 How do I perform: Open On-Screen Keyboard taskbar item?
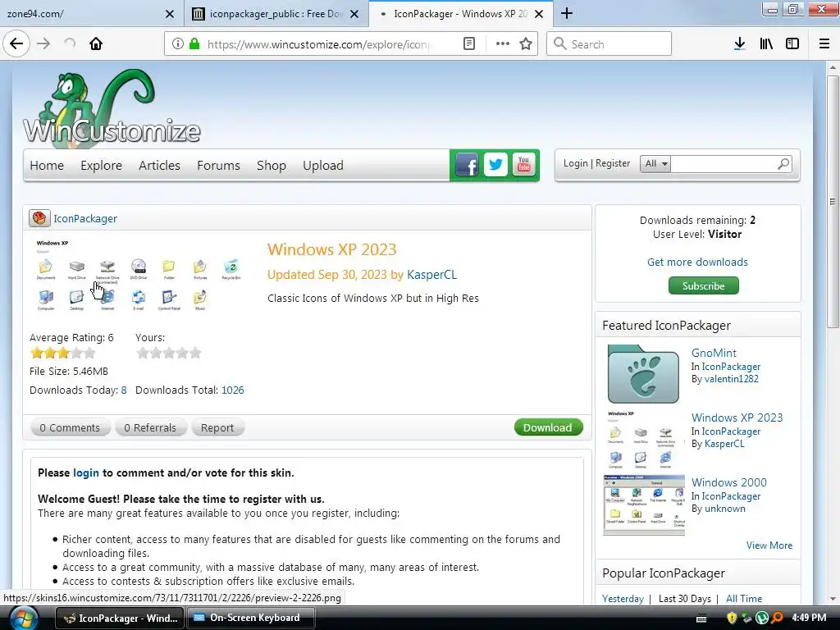tap(251, 618)
